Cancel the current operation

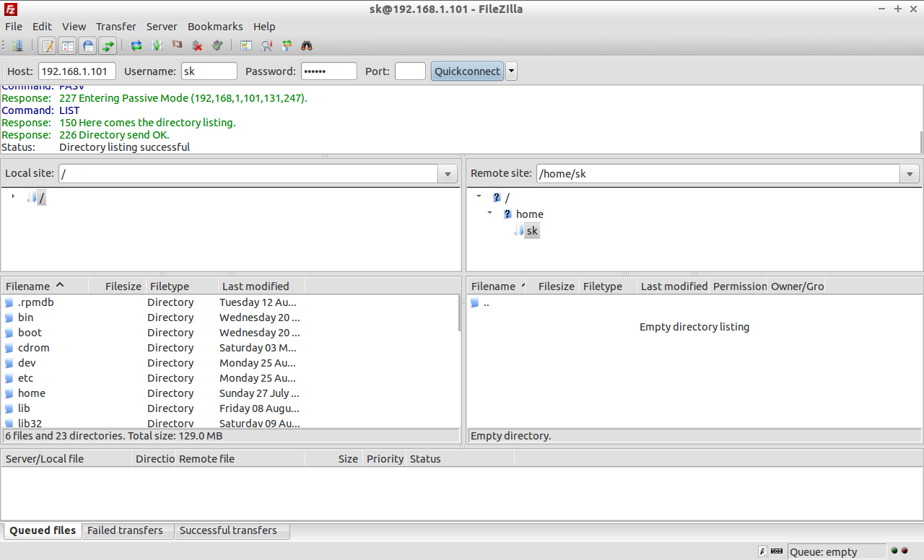[x=177, y=45]
